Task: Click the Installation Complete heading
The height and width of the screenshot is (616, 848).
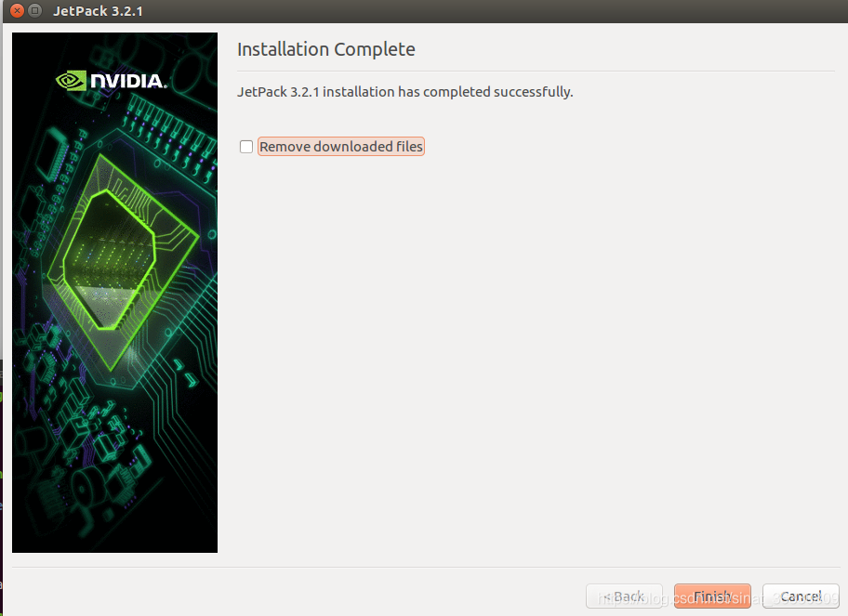Action: [x=326, y=49]
